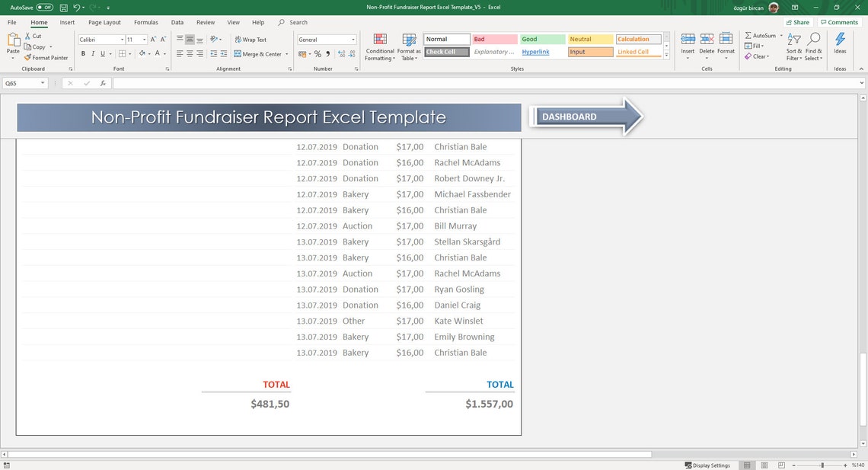The width and height of the screenshot is (868, 470).
Task: Expand the Name Box dropdown
Action: tap(43, 83)
